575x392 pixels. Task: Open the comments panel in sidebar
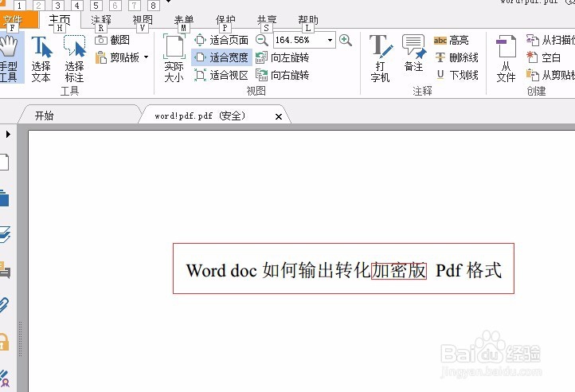[5, 271]
